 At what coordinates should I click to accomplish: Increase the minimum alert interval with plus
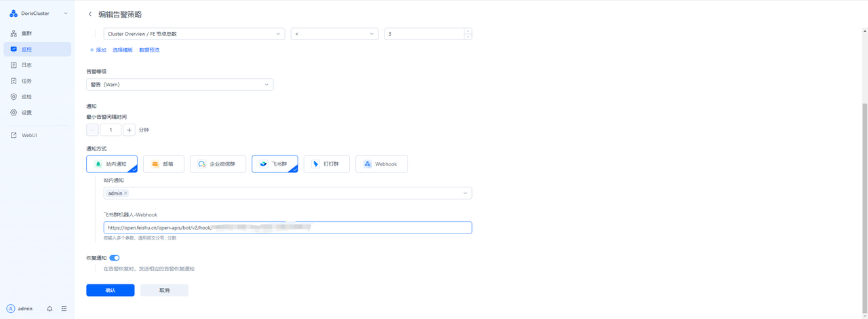pyautogui.click(x=129, y=130)
